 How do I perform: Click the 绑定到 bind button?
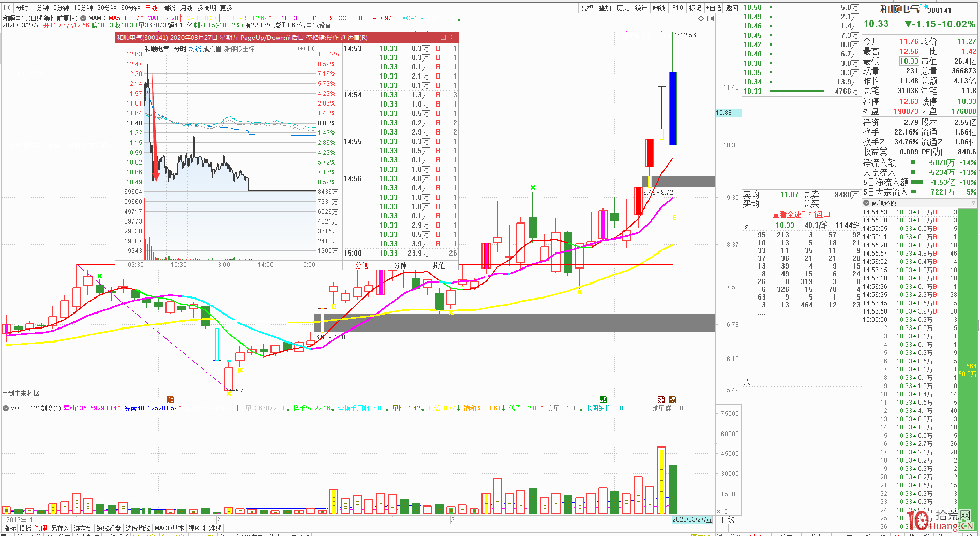(x=83, y=528)
